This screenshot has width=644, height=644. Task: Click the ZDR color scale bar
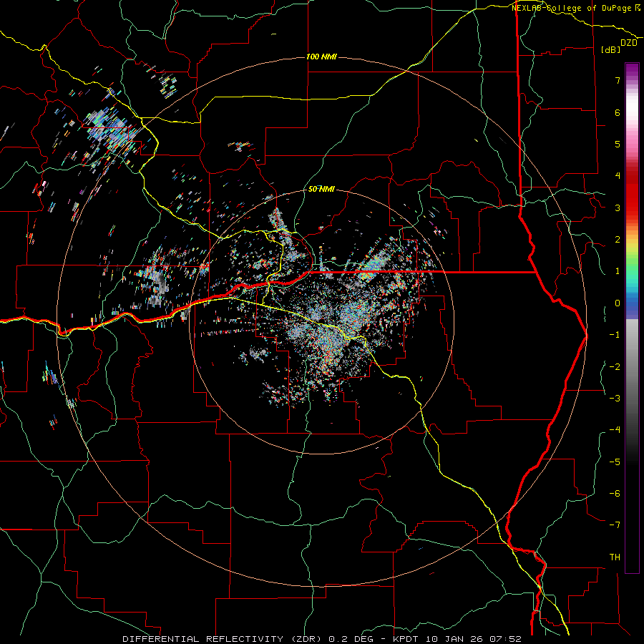(x=632, y=318)
